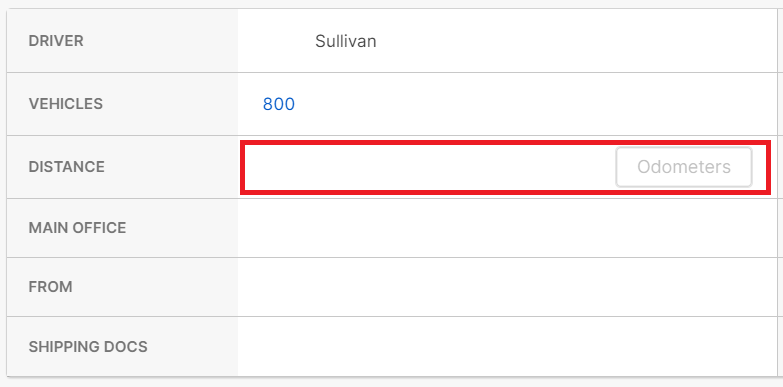The image size is (783, 387).
Task: Click the empty From value cell
Action: point(507,287)
